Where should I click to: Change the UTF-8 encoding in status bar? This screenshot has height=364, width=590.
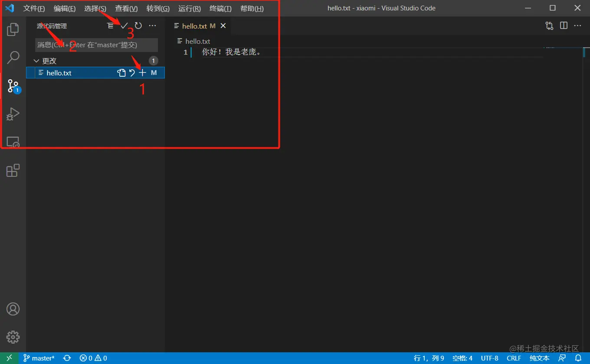coord(490,358)
